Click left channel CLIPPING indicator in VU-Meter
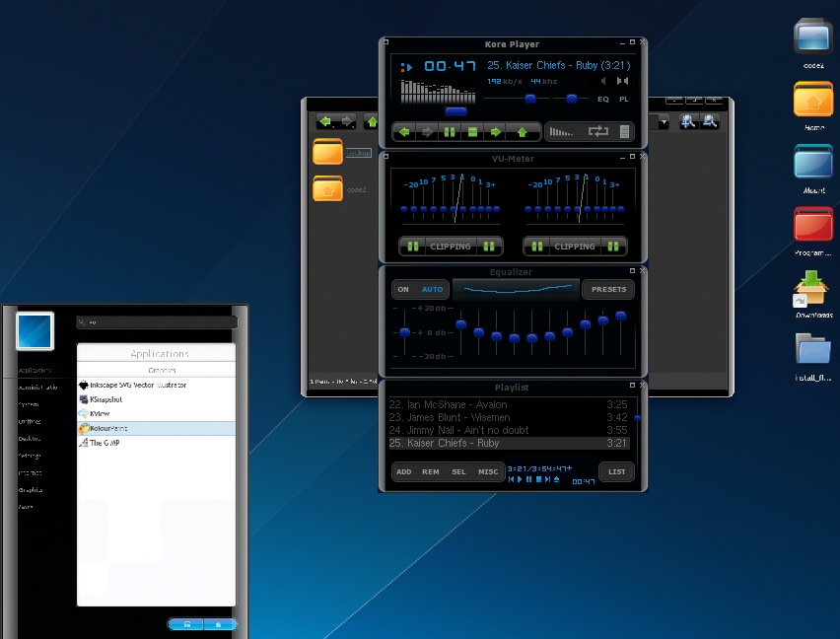Screen dimensions: 840x639 pos(451,247)
